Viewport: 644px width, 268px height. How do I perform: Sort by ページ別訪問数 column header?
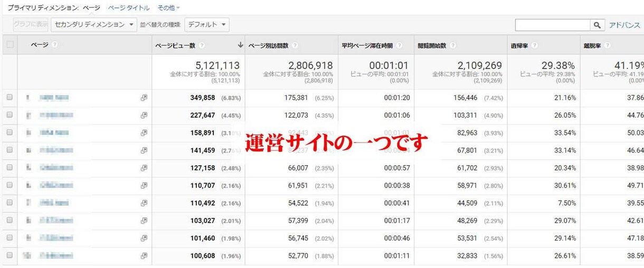[x=269, y=45]
